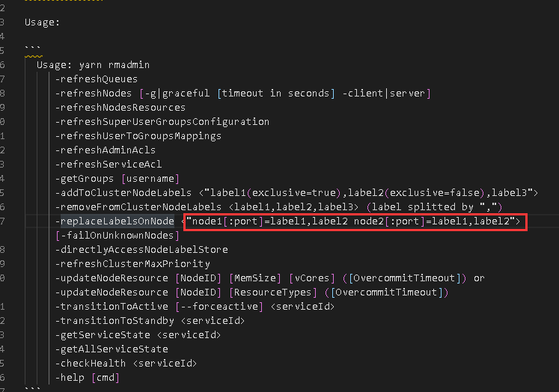
Task: Click the '(label splitted by ",")' text
Action: (x=434, y=207)
